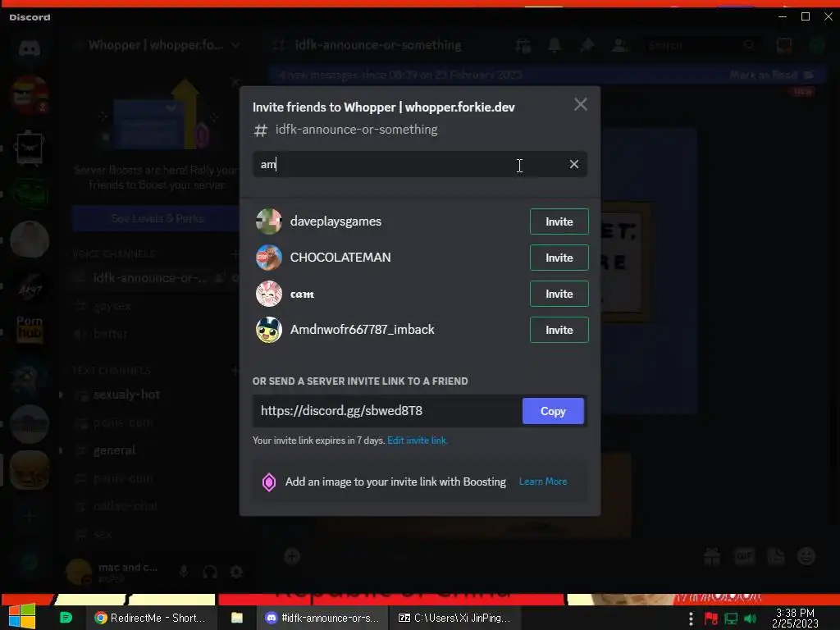Click cam's avatar picture
840x630 pixels.
[269, 294]
